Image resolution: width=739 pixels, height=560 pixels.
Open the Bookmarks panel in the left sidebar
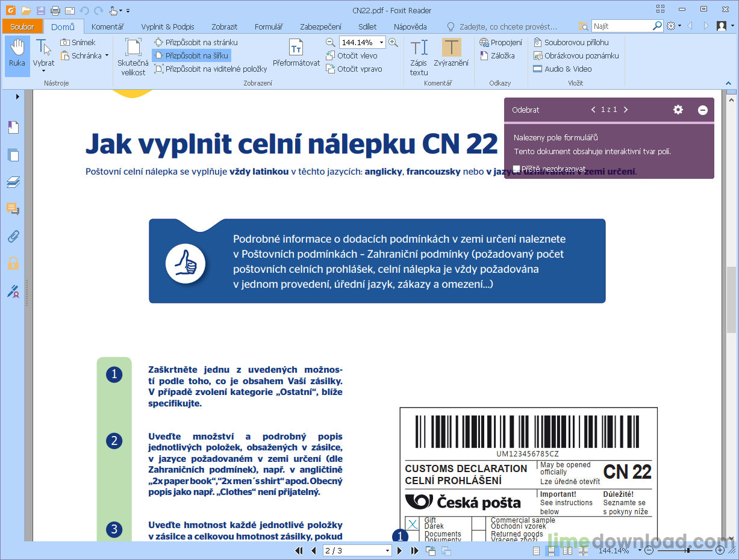coord(13,127)
